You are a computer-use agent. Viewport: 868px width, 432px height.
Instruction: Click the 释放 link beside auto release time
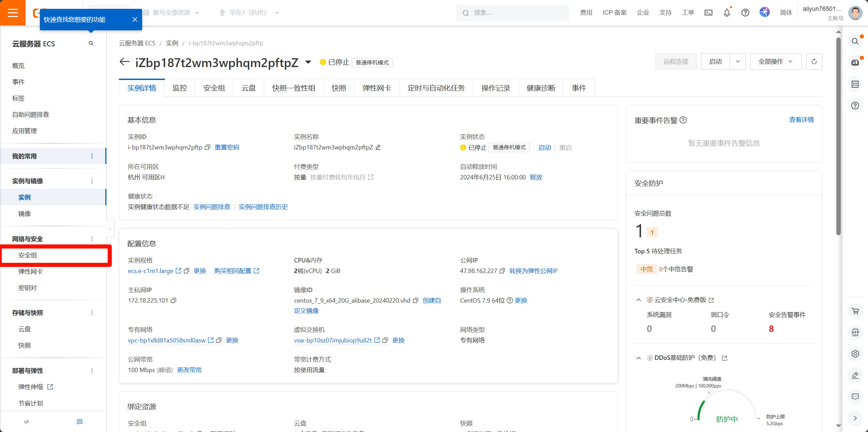click(536, 177)
